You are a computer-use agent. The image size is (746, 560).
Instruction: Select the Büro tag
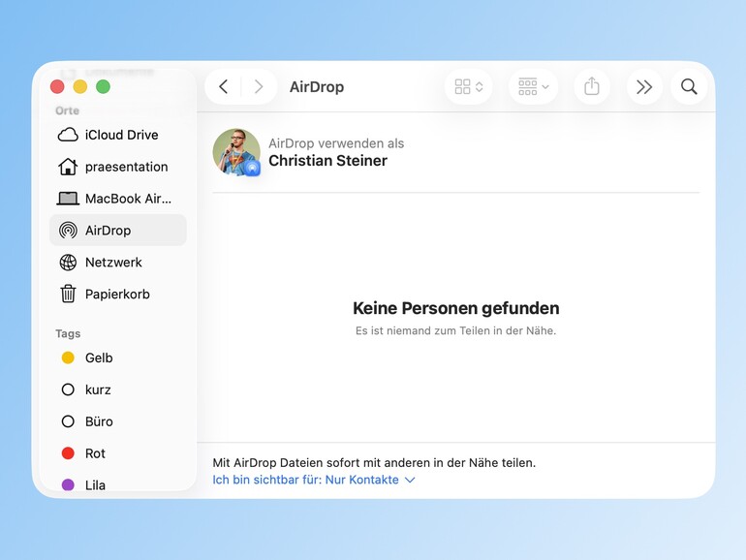118,421
